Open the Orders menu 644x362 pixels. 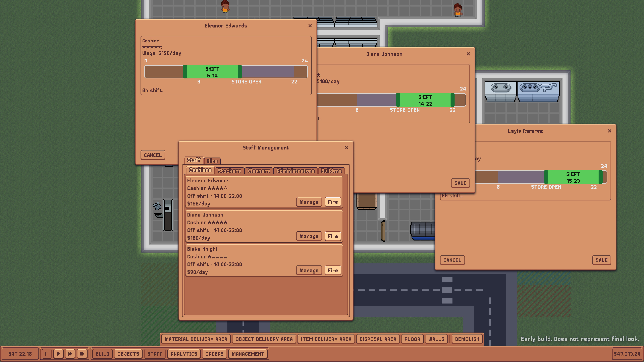214,353
